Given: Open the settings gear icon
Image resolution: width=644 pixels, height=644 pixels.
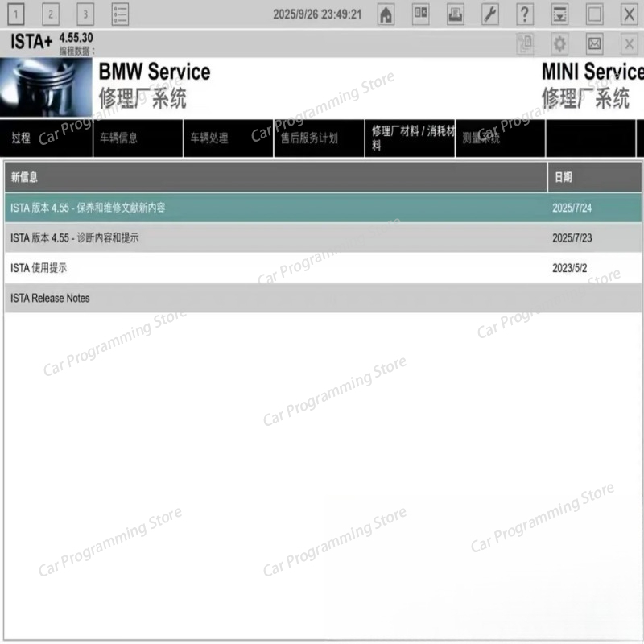Looking at the screenshot, I should point(559,43).
